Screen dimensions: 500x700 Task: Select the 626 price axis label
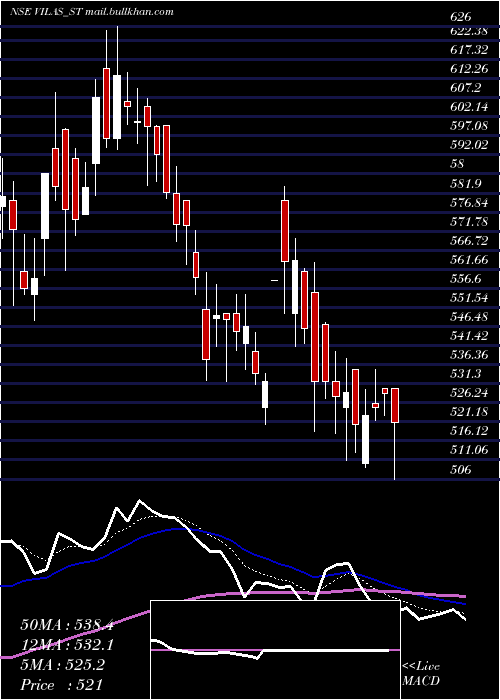coord(461,17)
